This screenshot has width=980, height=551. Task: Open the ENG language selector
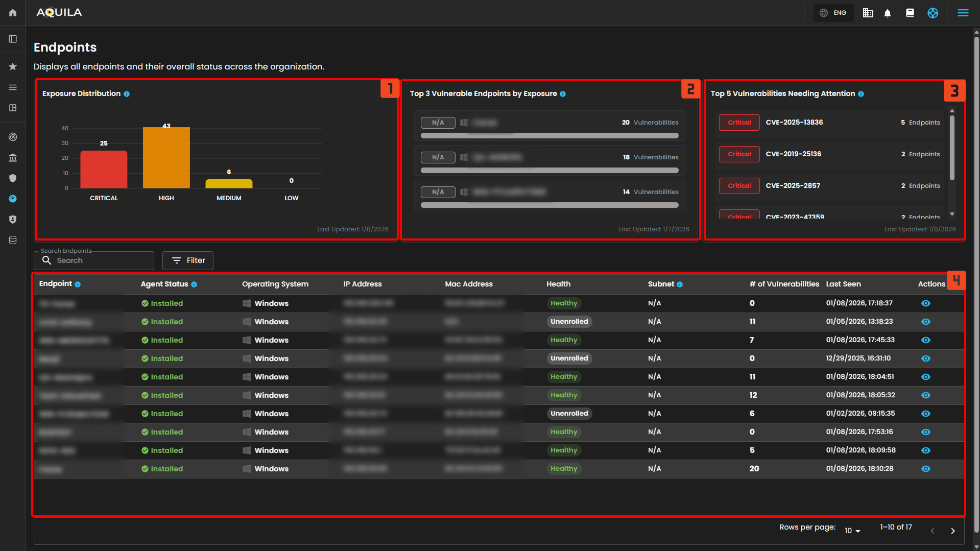pos(833,13)
